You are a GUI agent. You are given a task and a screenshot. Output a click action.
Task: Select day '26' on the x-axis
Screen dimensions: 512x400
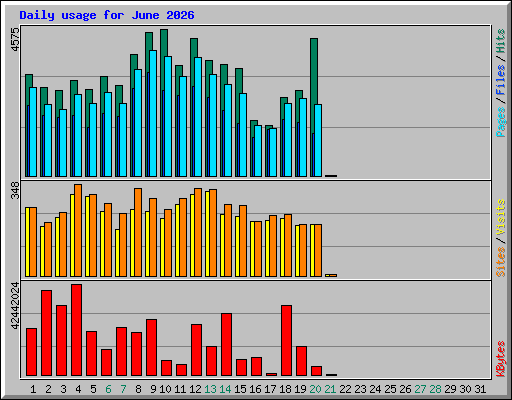point(405,389)
